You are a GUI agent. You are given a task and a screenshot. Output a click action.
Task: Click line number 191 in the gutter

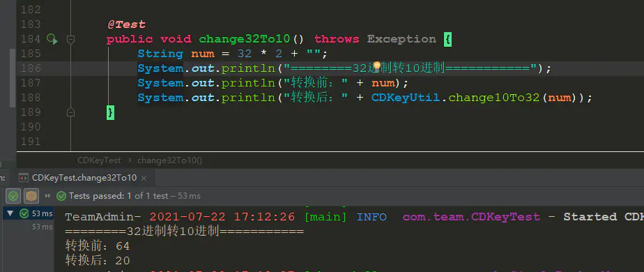[x=31, y=142]
